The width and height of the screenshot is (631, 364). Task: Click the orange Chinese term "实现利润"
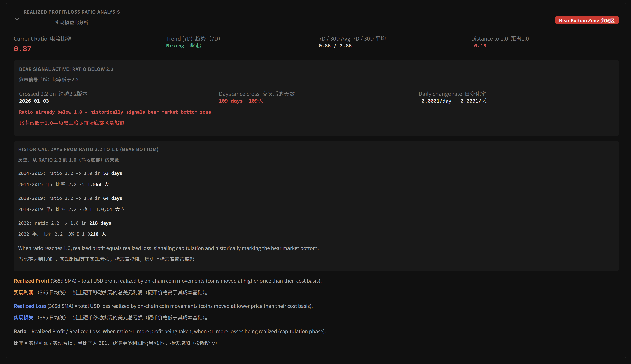click(x=24, y=292)
